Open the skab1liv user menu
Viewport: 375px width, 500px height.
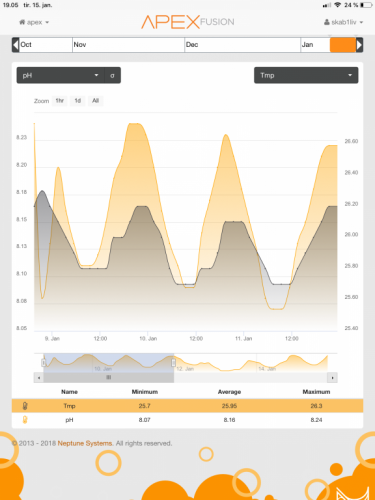pyautogui.click(x=343, y=22)
